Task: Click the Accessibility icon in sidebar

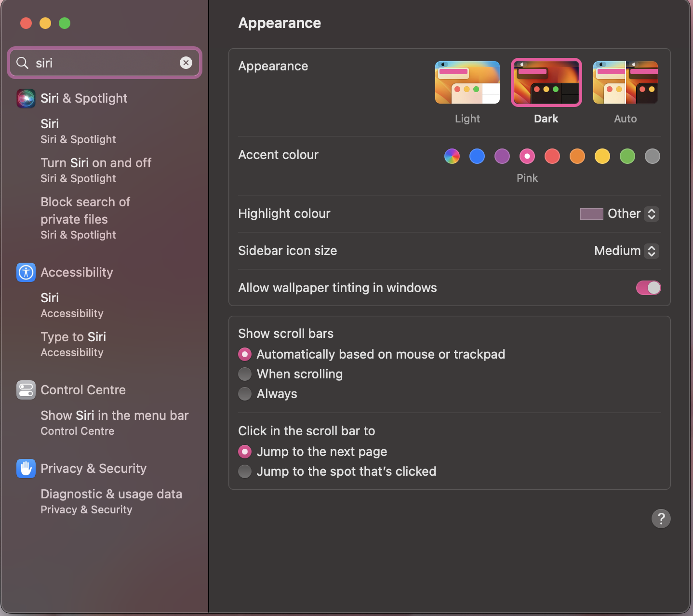Action: click(26, 272)
